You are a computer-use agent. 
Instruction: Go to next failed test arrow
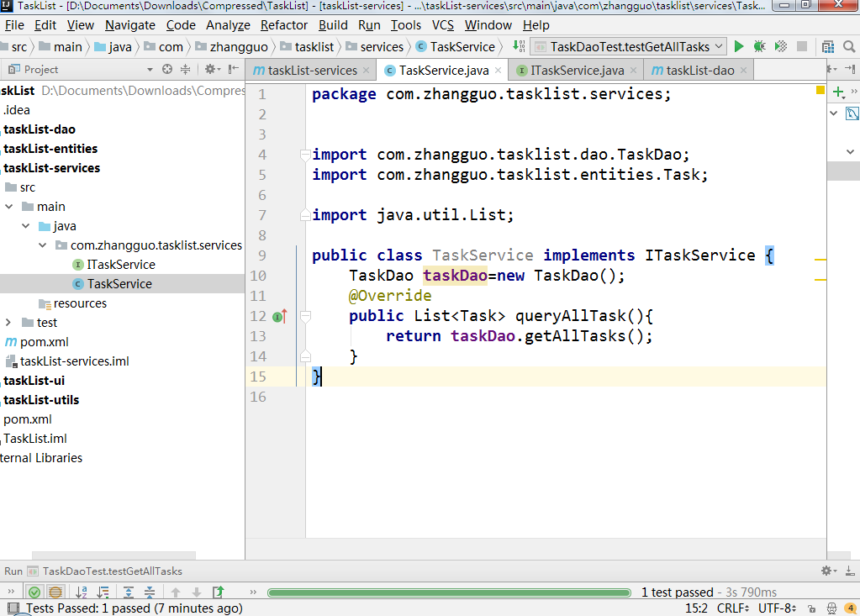coord(197,592)
